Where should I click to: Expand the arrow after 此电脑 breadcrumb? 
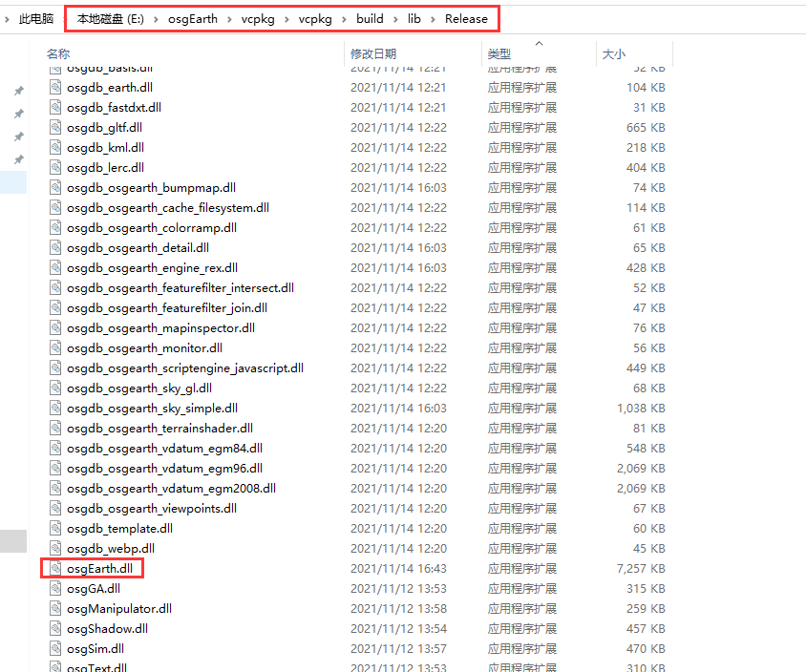65,19
